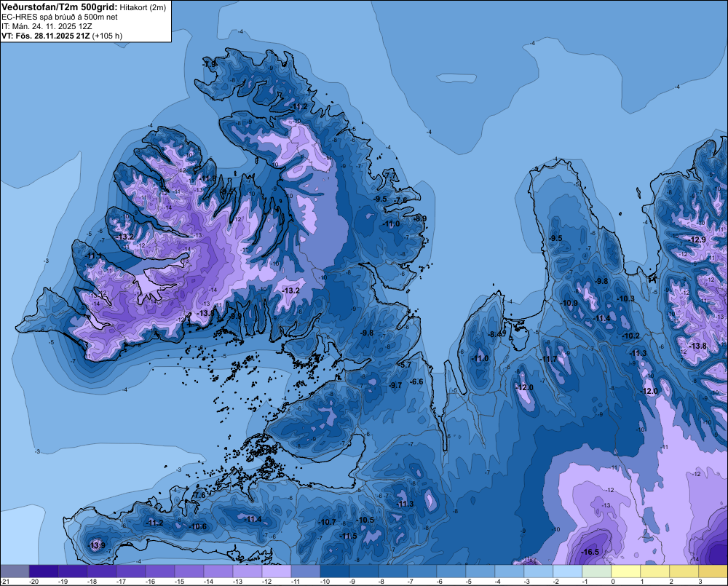Click the 'Hitakort (2m)' label in header
Screen dimensions: 728x586
[143, 7]
